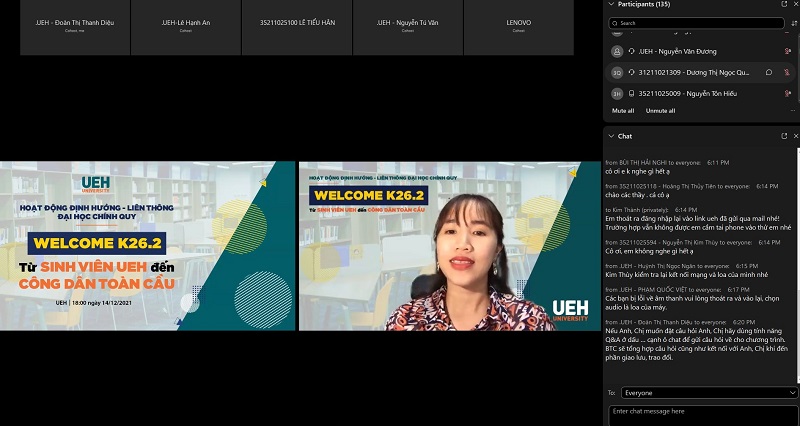Click the presenter's video feed
The height and width of the screenshot is (426, 800).
pos(450,246)
